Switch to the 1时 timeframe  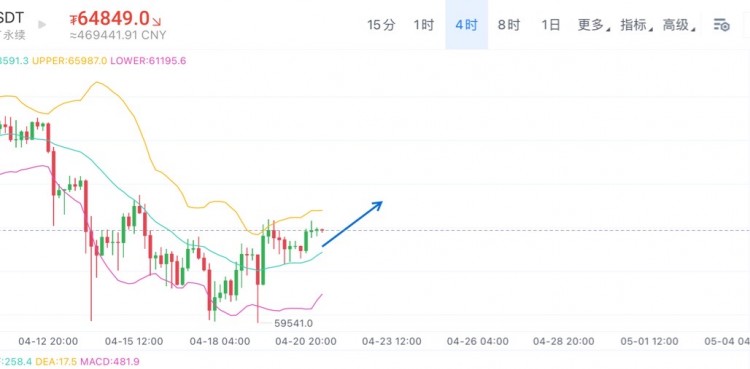[424, 25]
